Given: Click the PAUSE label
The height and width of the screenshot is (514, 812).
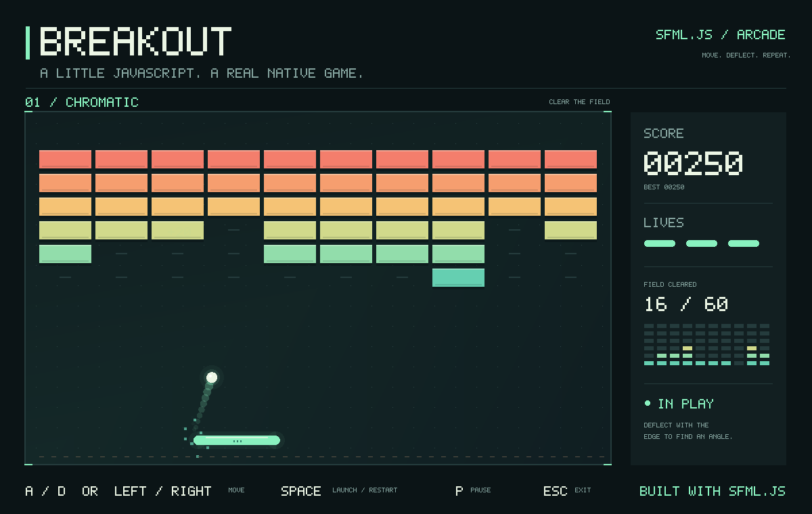Looking at the screenshot, I should point(480,490).
